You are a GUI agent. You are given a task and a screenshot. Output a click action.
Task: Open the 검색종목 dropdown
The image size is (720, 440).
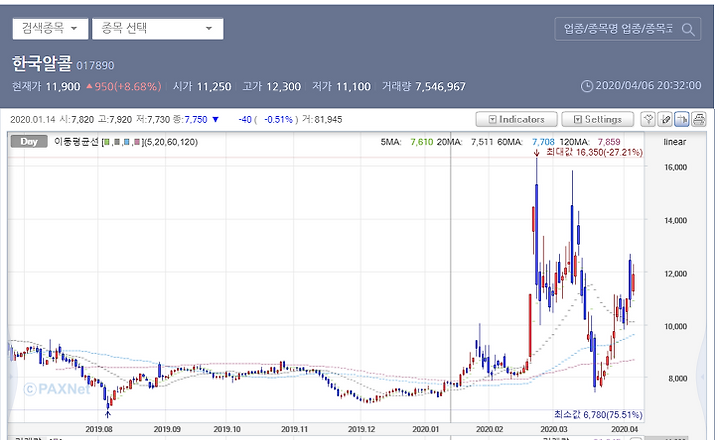50,29
